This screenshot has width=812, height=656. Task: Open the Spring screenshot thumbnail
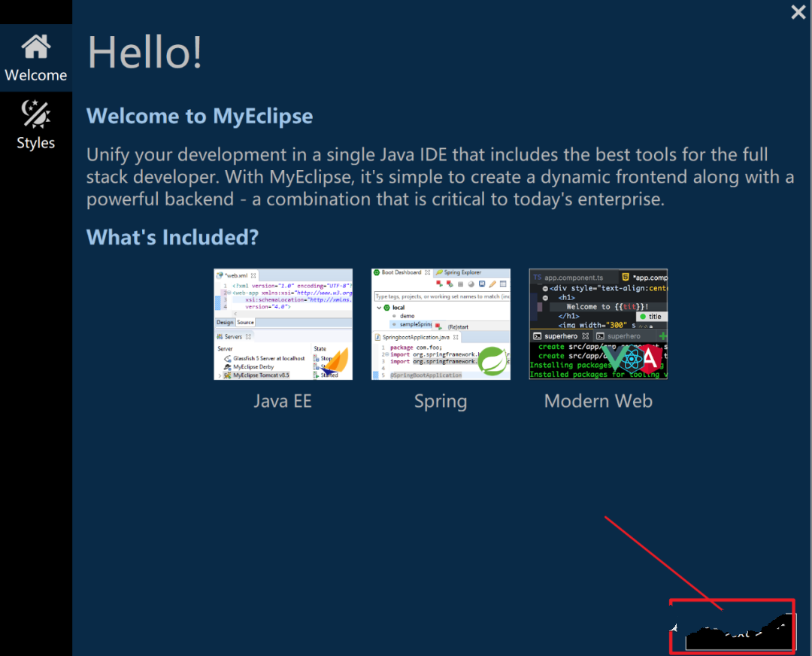click(441, 324)
